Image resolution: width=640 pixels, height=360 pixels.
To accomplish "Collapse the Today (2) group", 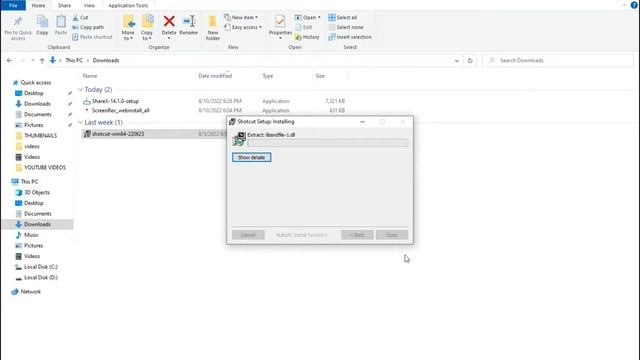I will [x=80, y=90].
